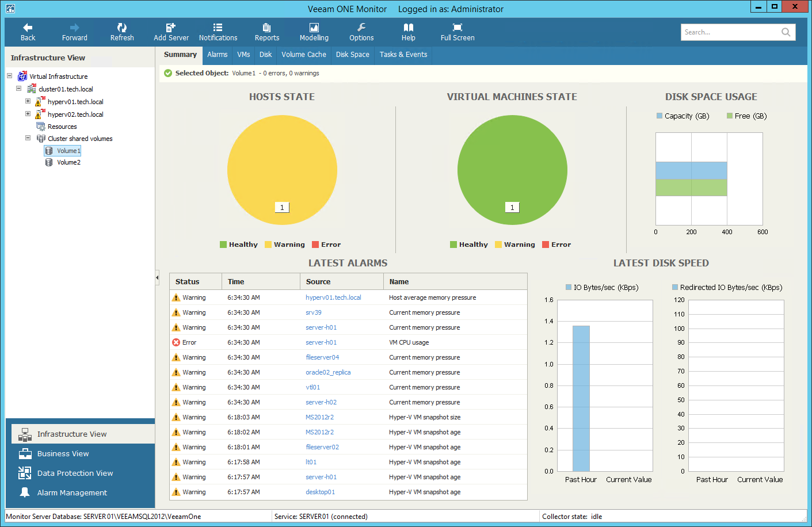Click the Redirected IO Bytes/sec legend swatch
The height and width of the screenshot is (527, 812).
pos(675,287)
